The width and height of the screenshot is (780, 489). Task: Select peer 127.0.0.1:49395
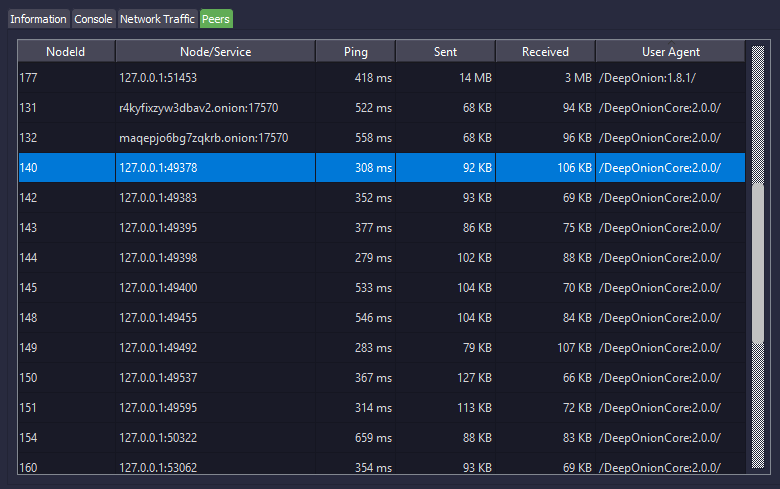pyautogui.click(x=382, y=228)
